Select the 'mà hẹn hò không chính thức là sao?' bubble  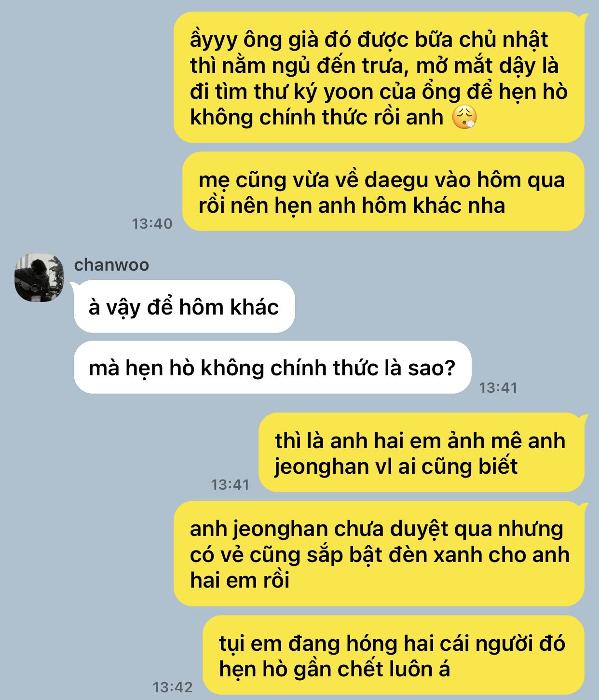pyautogui.click(x=272, y=368)
